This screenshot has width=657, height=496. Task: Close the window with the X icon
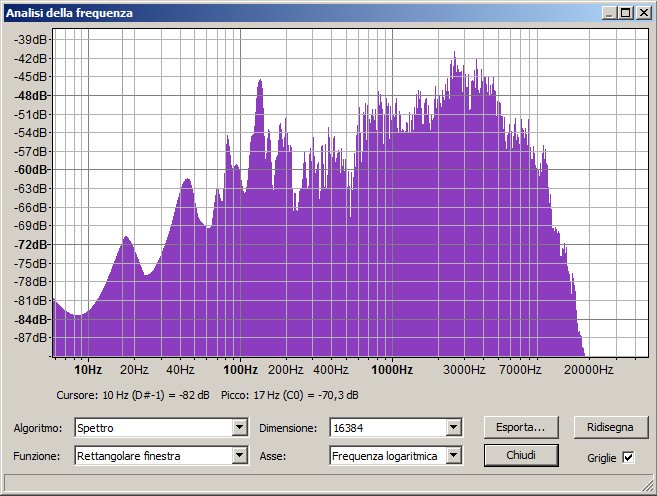pos(642,13)
